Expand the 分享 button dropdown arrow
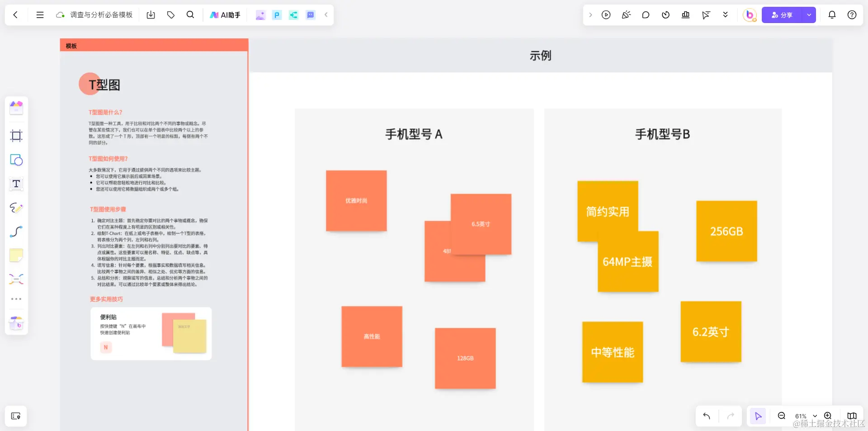Image resolution: width=868 pixels, height=431 pixels. pyautogui.click(x=809, y=14)
